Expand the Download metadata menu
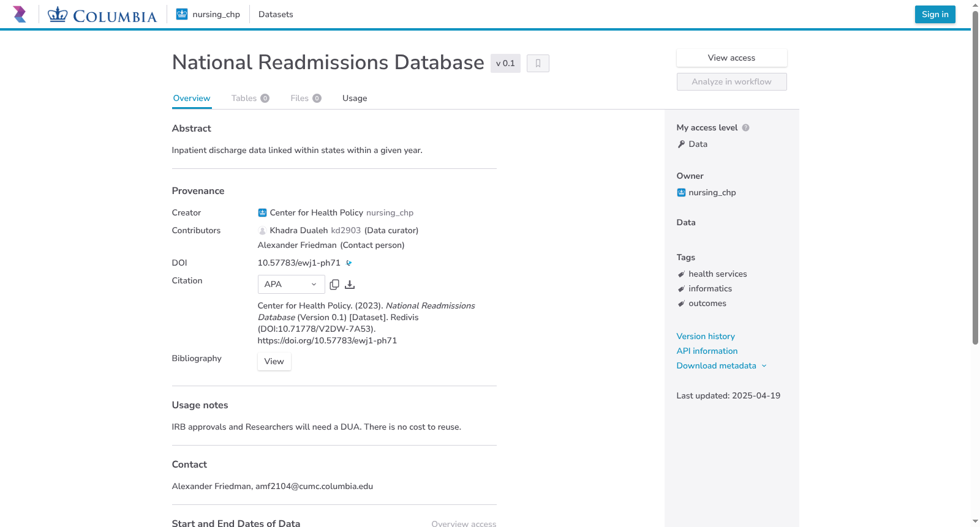Screen dimensions: 980x527 721,366
